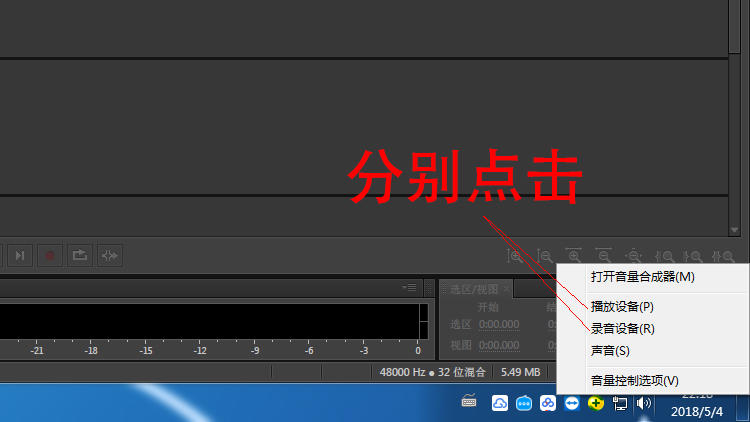Click the skip-to-end transport button
The image size is (750, 422).
pos(19,256)
